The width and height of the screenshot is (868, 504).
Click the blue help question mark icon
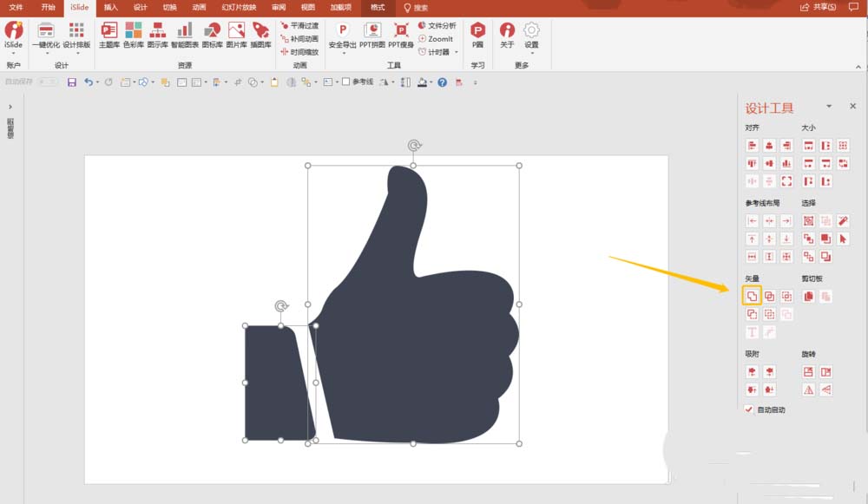point(443,82)
